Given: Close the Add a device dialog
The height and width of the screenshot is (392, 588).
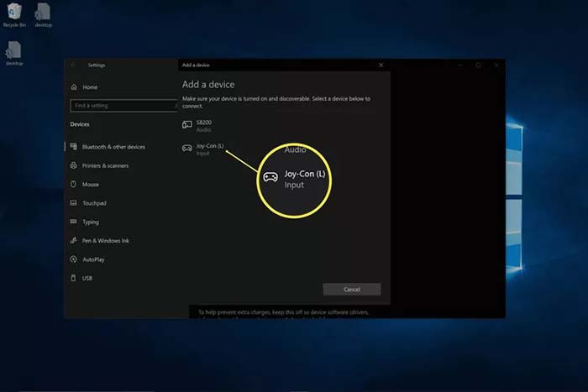Looking at the screenshot, I should (381, 65).
